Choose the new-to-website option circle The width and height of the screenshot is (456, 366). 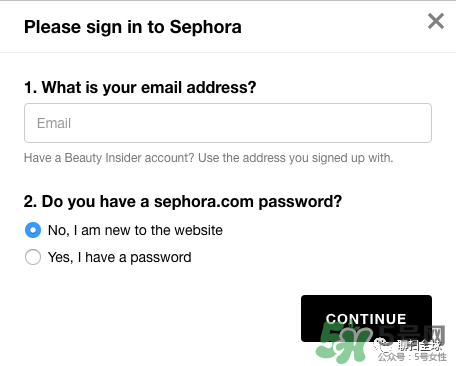(x=33, y=230)
